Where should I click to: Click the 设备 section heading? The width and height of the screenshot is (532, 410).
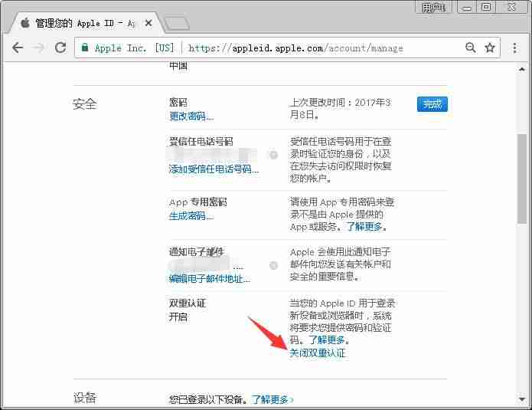click(x=85, y=398)
